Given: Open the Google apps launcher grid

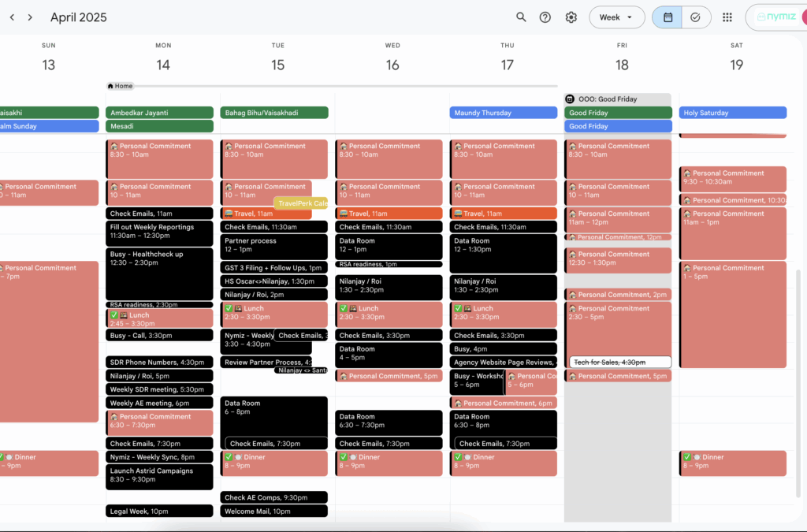Looking at the screenshot, I should pyautogui.click(x=727, y=17).
